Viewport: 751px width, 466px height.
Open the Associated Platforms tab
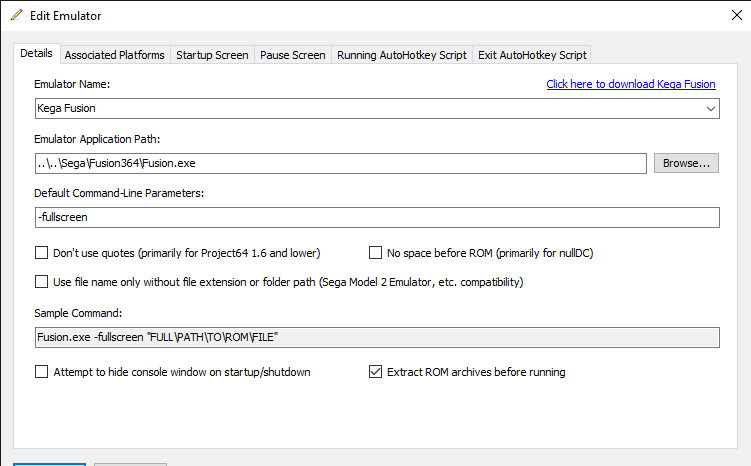(114, 55)
